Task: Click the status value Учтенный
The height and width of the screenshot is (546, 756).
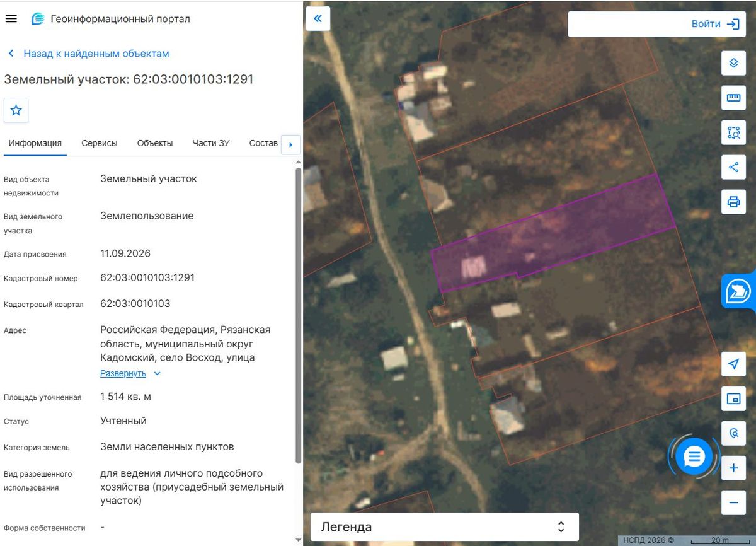Action: pyautogui.click(x=123, y=421)
